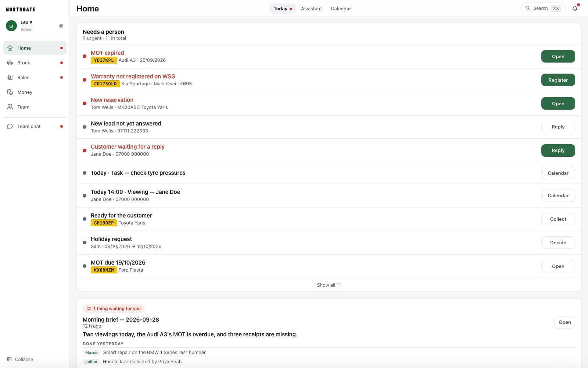Open Calendar for Jane Doe viewing
Image resolution: width=588 pixels, height=368 pixels.
click(558, 195)
